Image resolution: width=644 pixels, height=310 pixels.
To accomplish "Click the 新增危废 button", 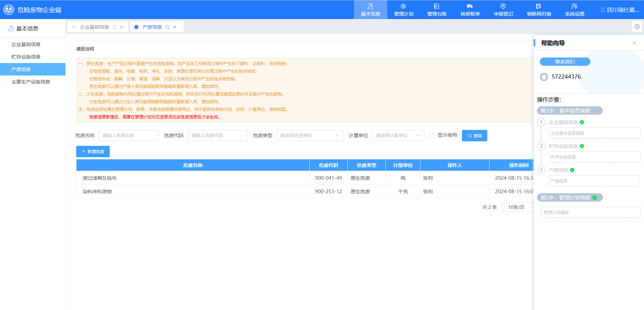I will click(x=93, y=152).
